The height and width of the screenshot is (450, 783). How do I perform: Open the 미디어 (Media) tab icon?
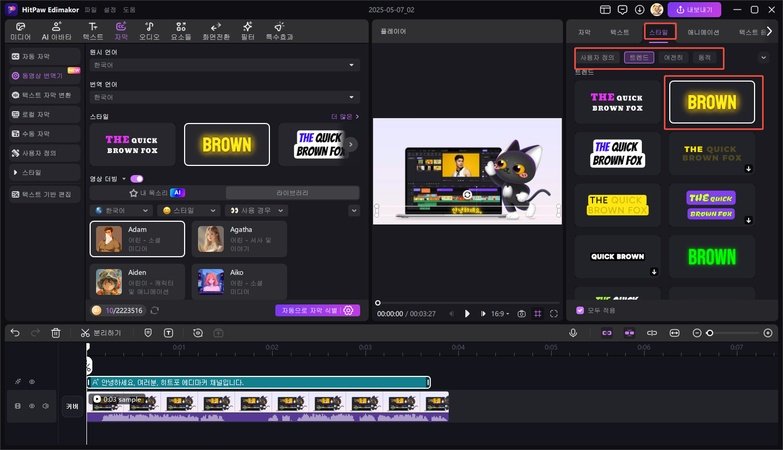click(20, 31)
